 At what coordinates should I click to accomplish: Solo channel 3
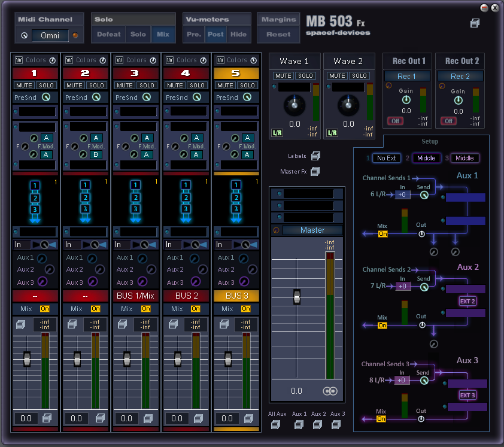coord(147,85)
